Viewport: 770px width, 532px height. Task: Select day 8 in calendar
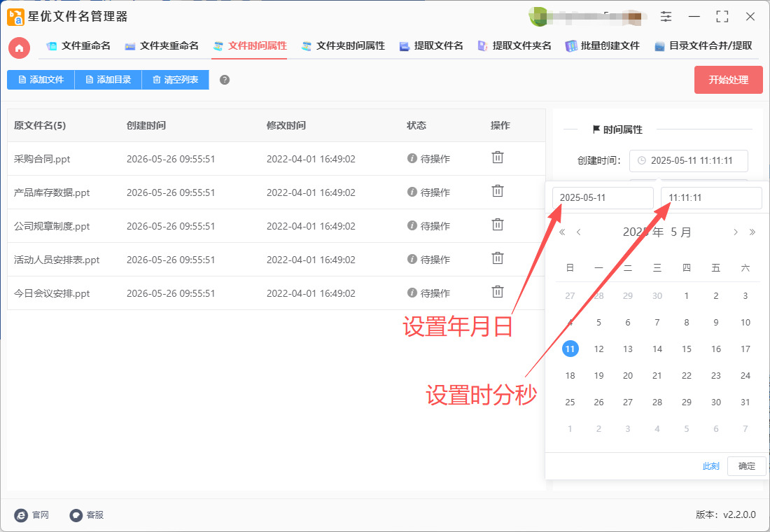(x=687, y=322)
